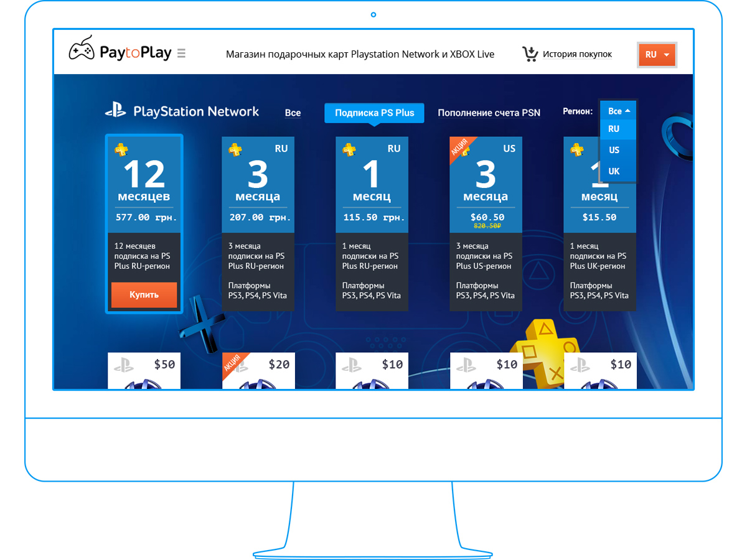Click the 115.50 грн. price
747x560 pixels.
point(374,217)
